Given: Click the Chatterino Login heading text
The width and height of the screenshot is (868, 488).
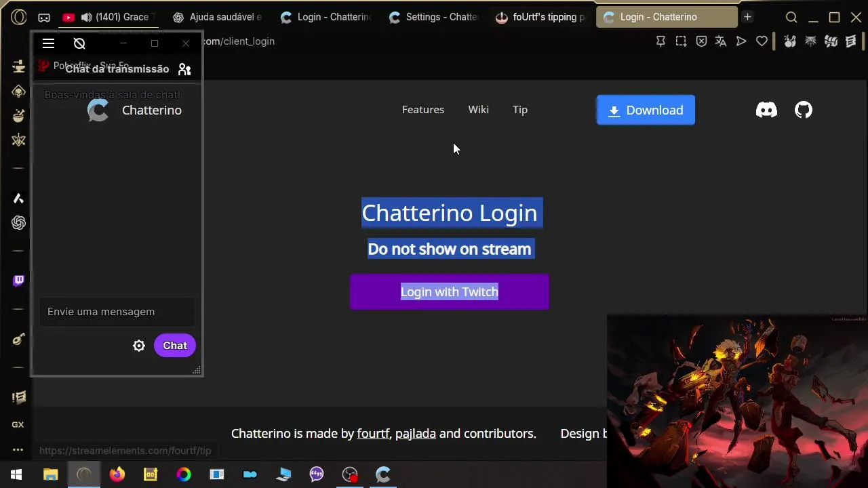Looking at the screenshot, I should tap(450, 213).
